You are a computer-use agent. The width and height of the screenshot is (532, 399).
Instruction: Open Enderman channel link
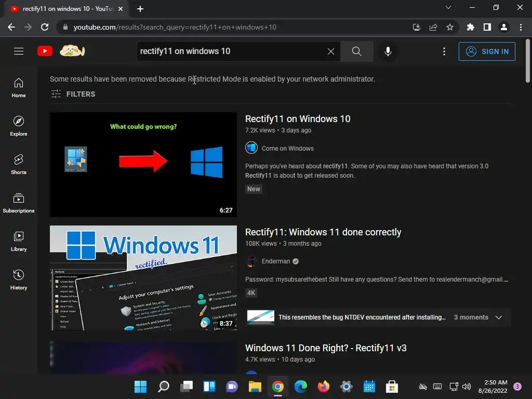click(276, 261)
